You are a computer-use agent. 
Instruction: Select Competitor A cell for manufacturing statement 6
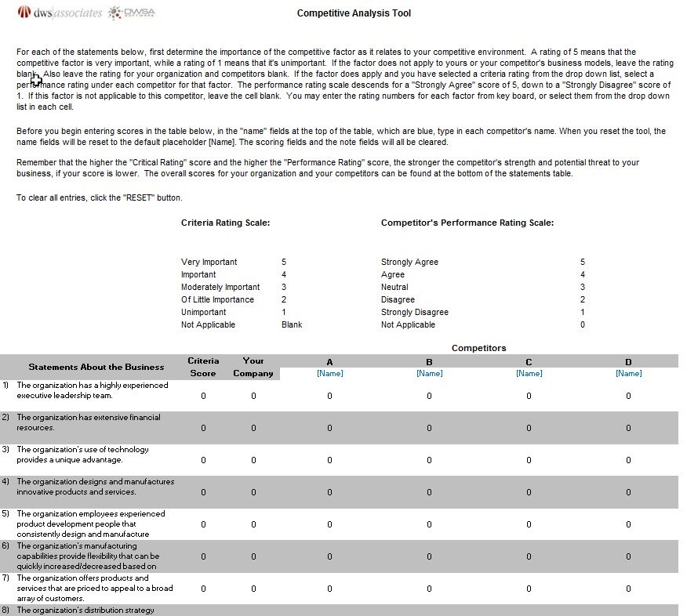(330, 556)
